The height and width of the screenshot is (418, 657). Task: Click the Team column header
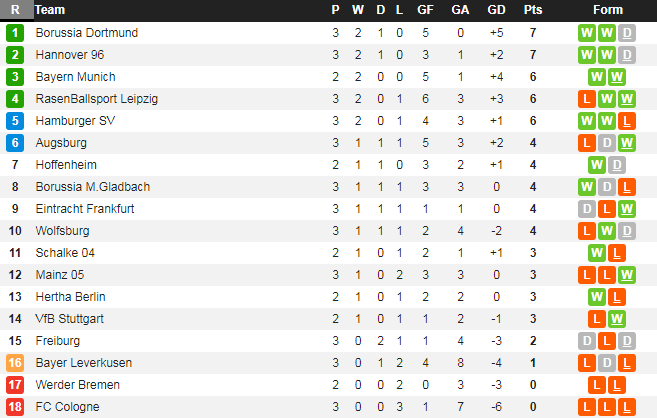click(x=50, y=10)
